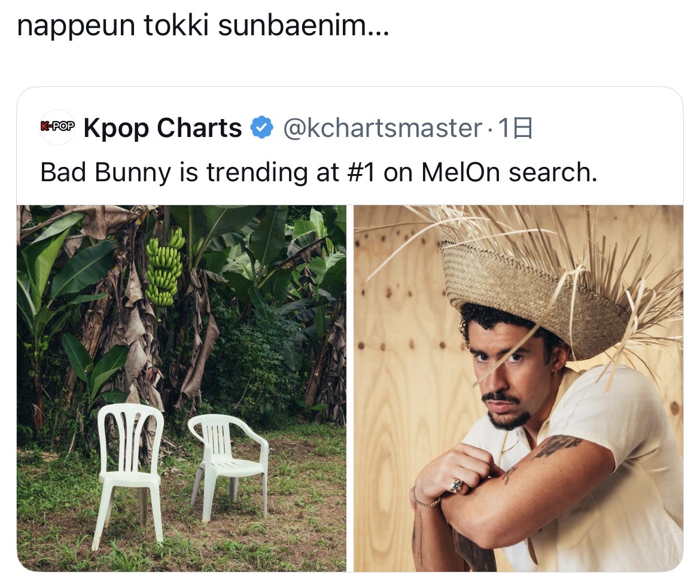Open the right photo of man in straw hat
Screen dimensions: 700x588
pyautogui.click(x=518, y=389)
